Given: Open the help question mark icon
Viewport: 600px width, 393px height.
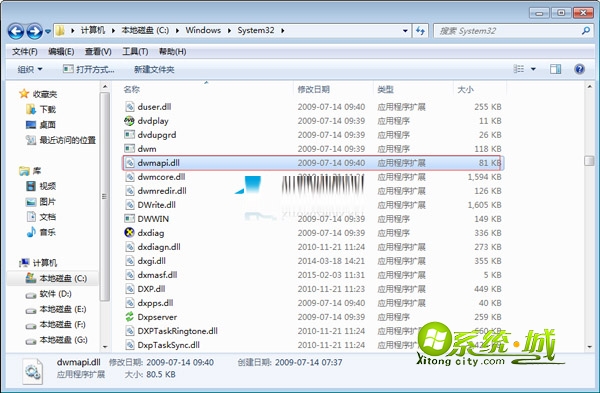Looking at the screenshot, I should (x=579, y=69).
